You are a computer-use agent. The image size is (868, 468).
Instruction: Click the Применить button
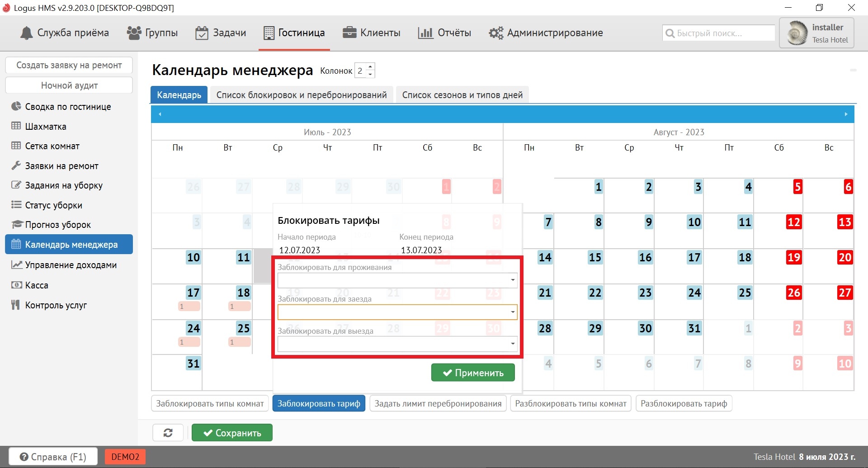coord(473,373)
